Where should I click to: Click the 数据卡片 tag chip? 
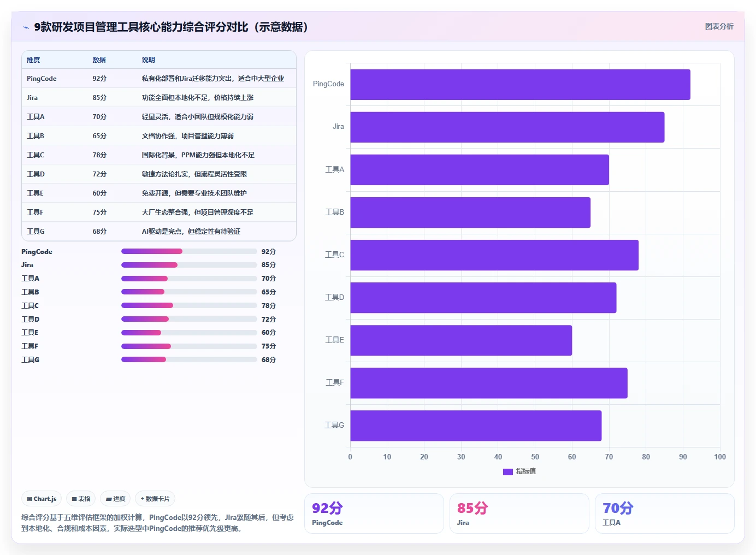click(x=155, y=499)
